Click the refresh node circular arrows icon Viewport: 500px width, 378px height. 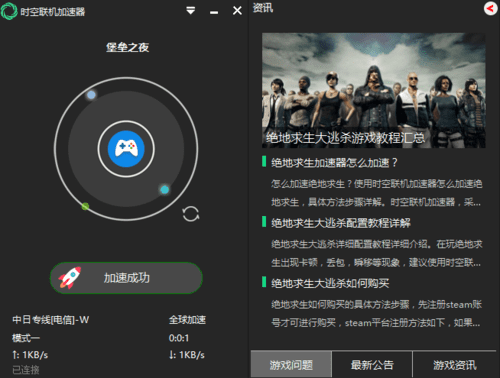[191, 214]
